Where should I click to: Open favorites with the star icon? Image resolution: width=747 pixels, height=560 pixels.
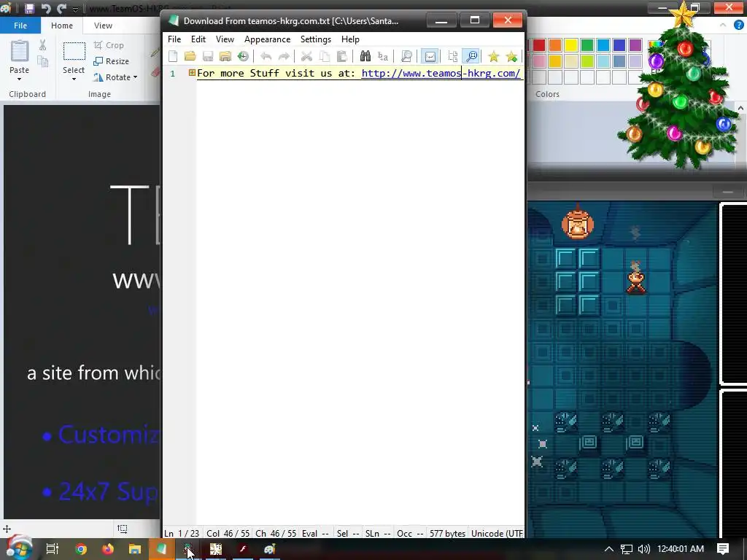[x=494, y=56]
